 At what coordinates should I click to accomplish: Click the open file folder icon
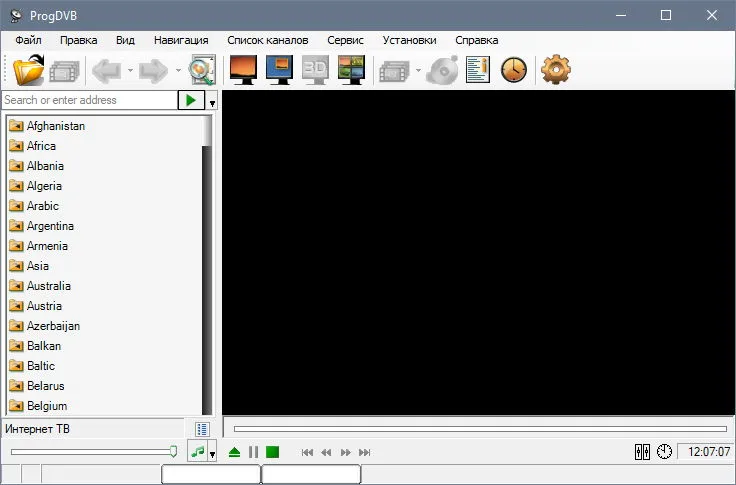point(29,70)
